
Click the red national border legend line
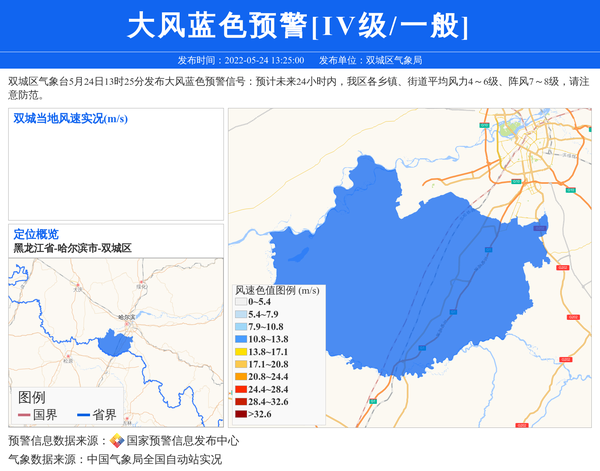(x=25, y=415)
